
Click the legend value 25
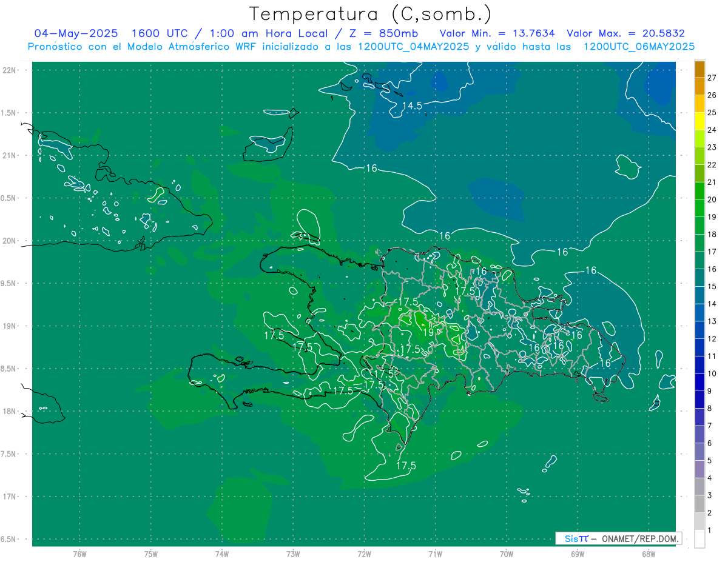(x=713, y=112)
